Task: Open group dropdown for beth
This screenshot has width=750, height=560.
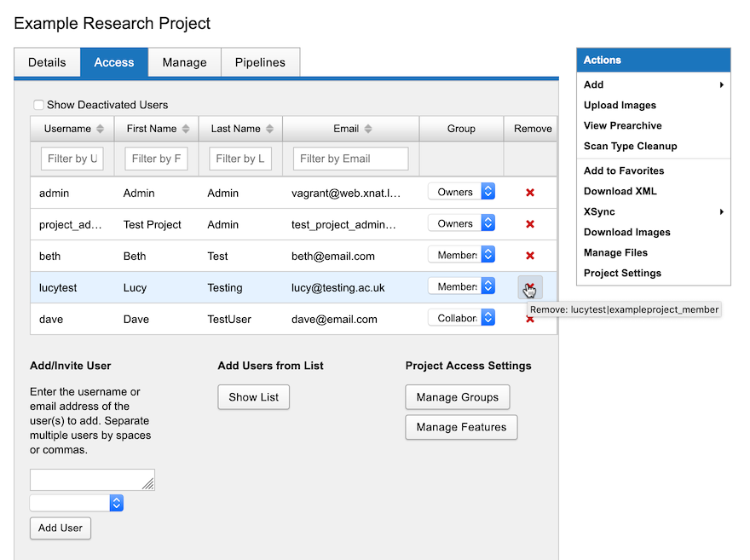Action: pyautogui.click(x=462, y=255)
